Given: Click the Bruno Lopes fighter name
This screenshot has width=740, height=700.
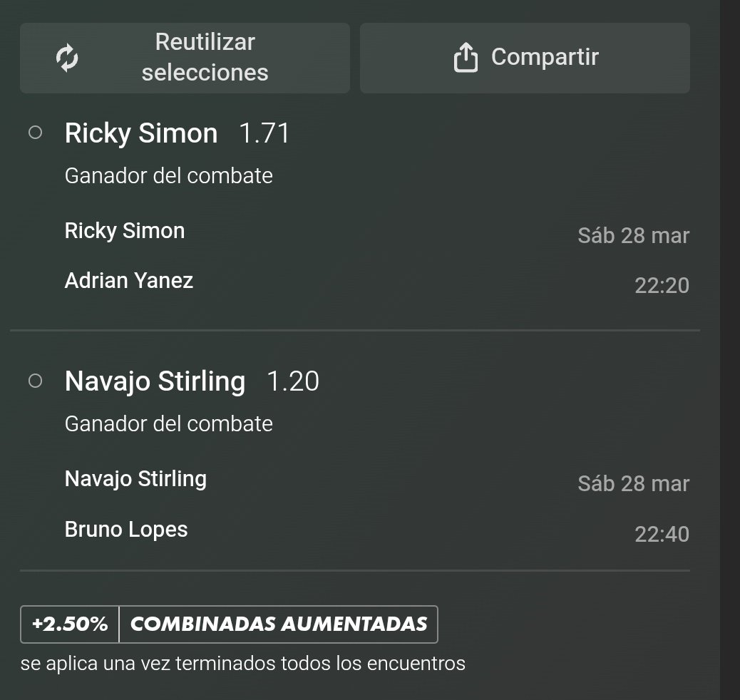Looking at the screenshot, I should coord(126,530).
